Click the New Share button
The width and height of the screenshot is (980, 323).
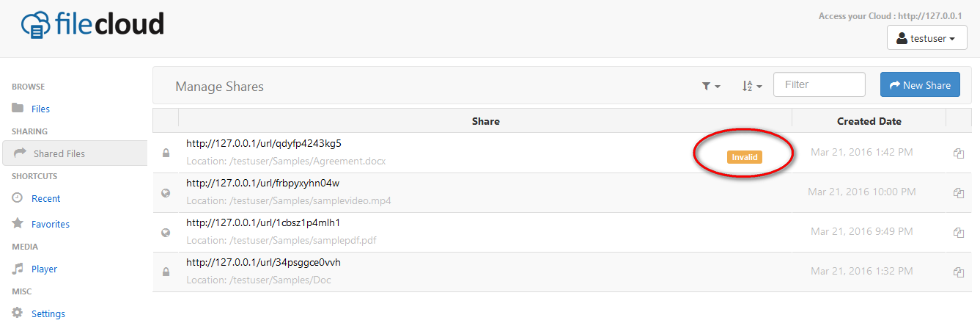tap(920, 84)
